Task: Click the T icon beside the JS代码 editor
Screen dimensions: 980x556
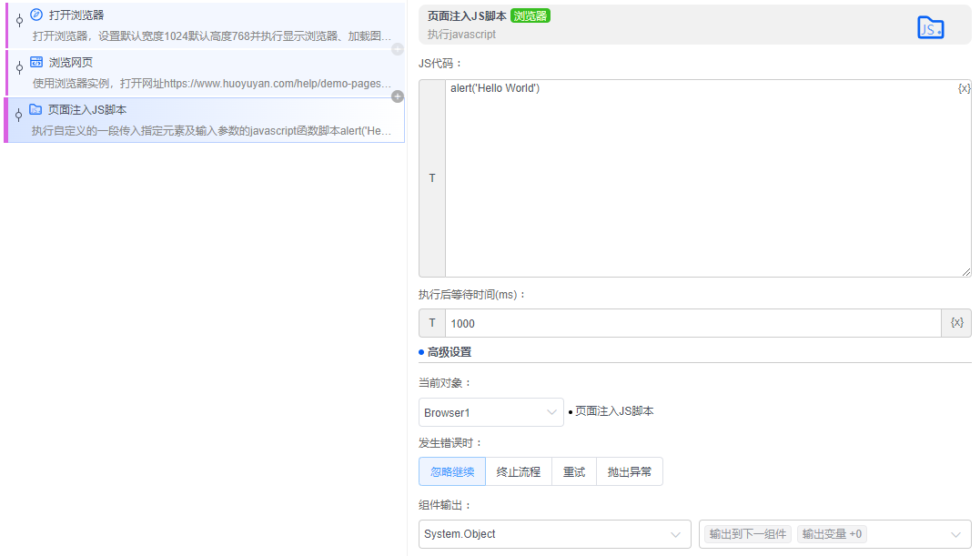Action: point(431,177)
